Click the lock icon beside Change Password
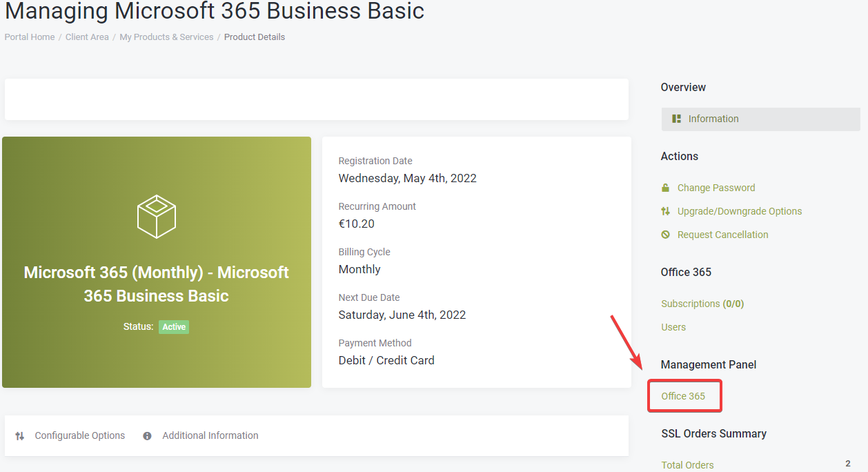 point(665,188)
